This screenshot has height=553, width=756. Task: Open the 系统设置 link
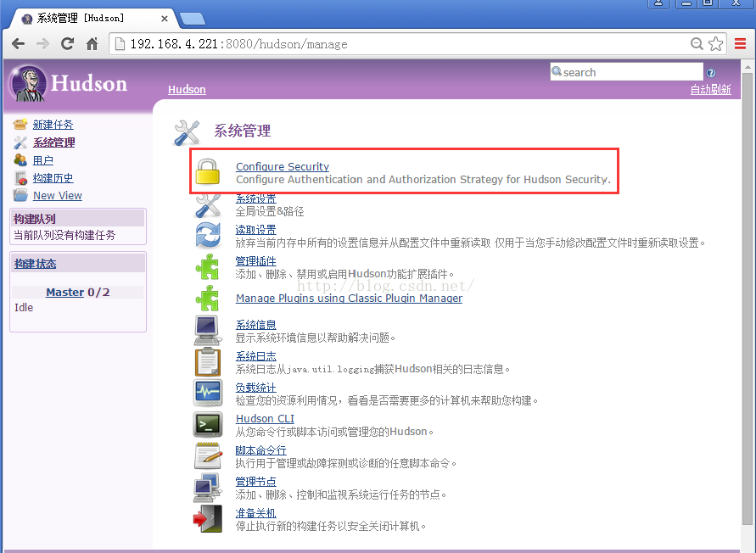[x=256, y=198]
